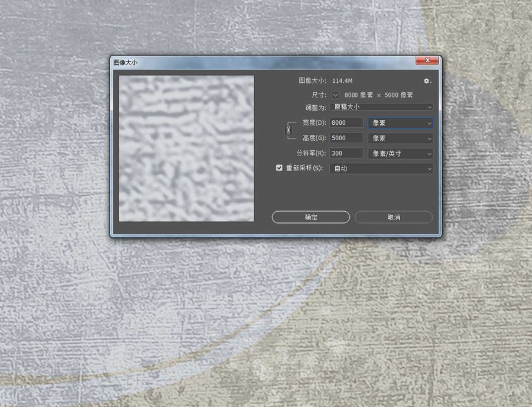Click the 高度(G): label
This screenshot has width=532, height=407.
[314, 138]
